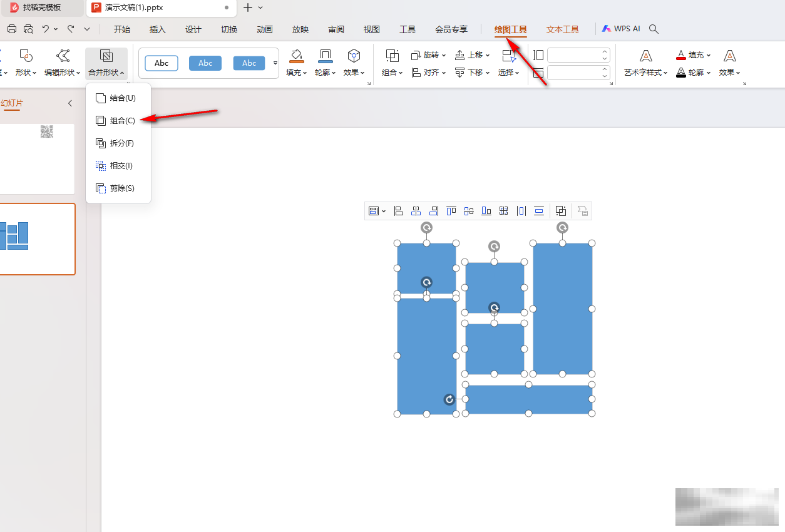This screenshot has height=532, width=785.
Task: Open the 对齐 align dropdown
Action: pyautogui.click(x=429, y=73)
